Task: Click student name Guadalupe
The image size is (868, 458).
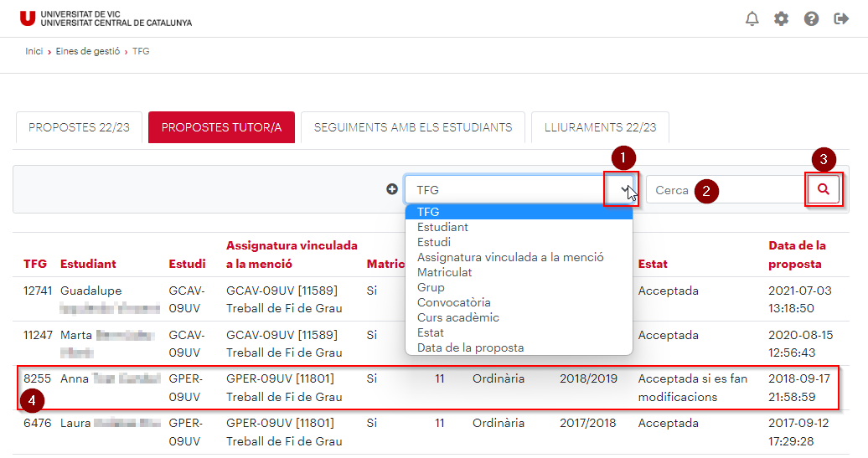Action: pyautogui.click(x=90, y=291)
